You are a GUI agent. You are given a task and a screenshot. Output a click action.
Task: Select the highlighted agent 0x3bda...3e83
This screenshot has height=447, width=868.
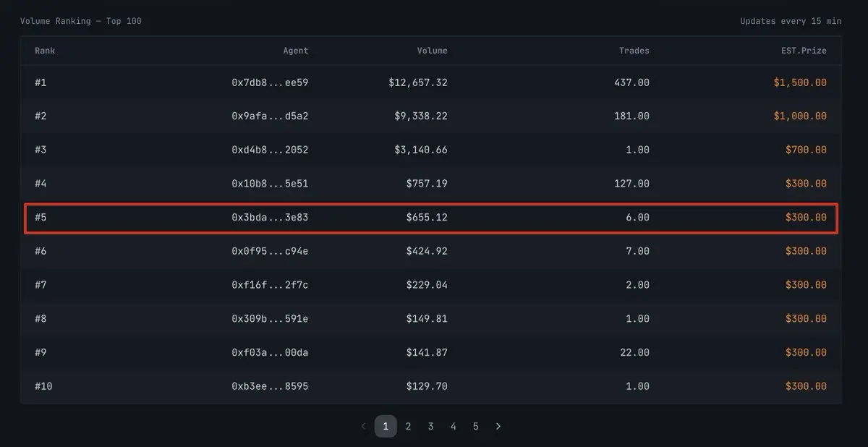tap(270, 218)
